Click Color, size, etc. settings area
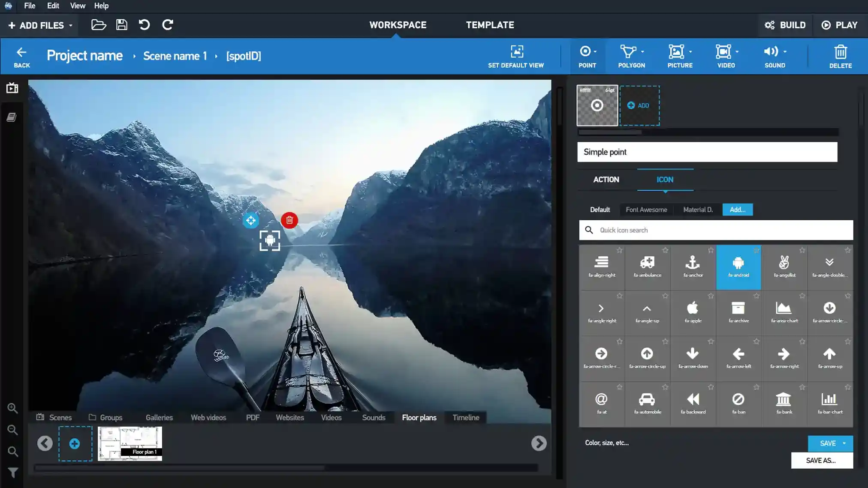Image resolution: width=868 pixels, height=488 pixels. click(x=607, y=443)
